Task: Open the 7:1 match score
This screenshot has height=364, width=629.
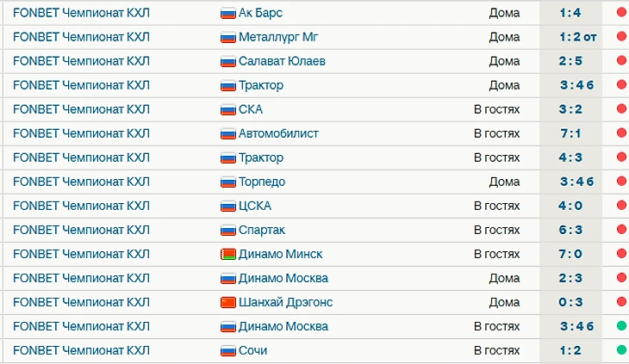Action: click(x=570, y=133)
